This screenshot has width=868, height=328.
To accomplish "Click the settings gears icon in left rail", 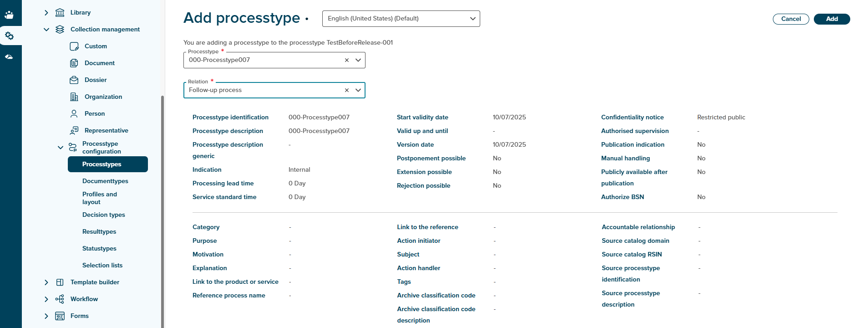I will tap(9, 36).
